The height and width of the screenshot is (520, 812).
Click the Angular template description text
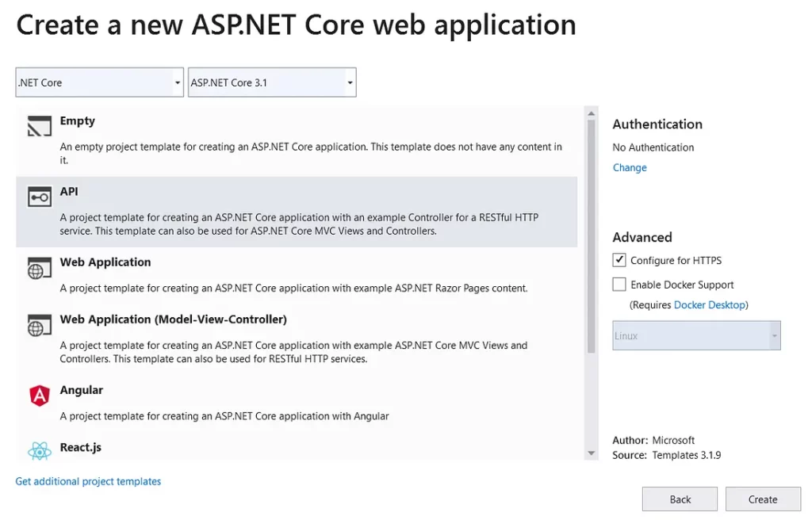[224, 416]
